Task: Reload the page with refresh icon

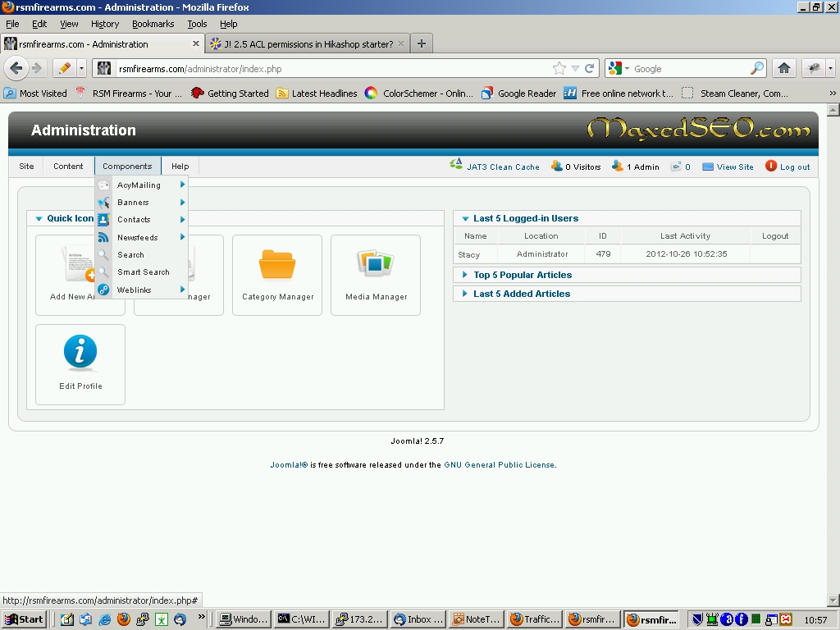Action: (x=589, y=69)
